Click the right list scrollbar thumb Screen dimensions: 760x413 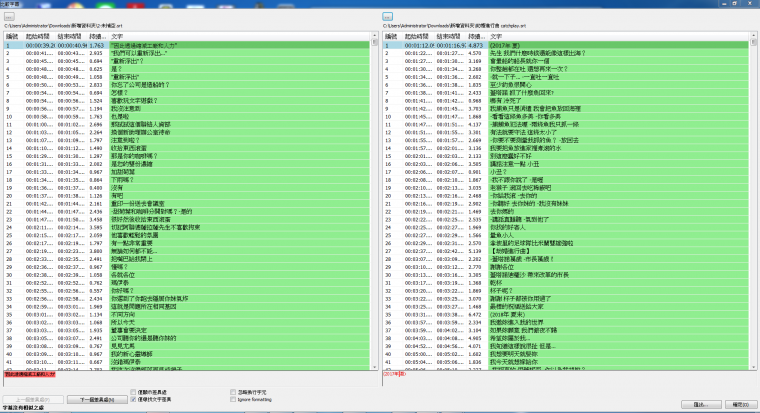[x=753, y=42]
